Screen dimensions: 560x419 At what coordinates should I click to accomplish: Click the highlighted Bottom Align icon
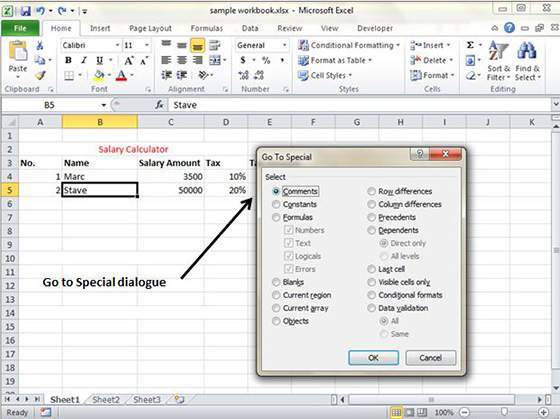click(x=198, y=45)
